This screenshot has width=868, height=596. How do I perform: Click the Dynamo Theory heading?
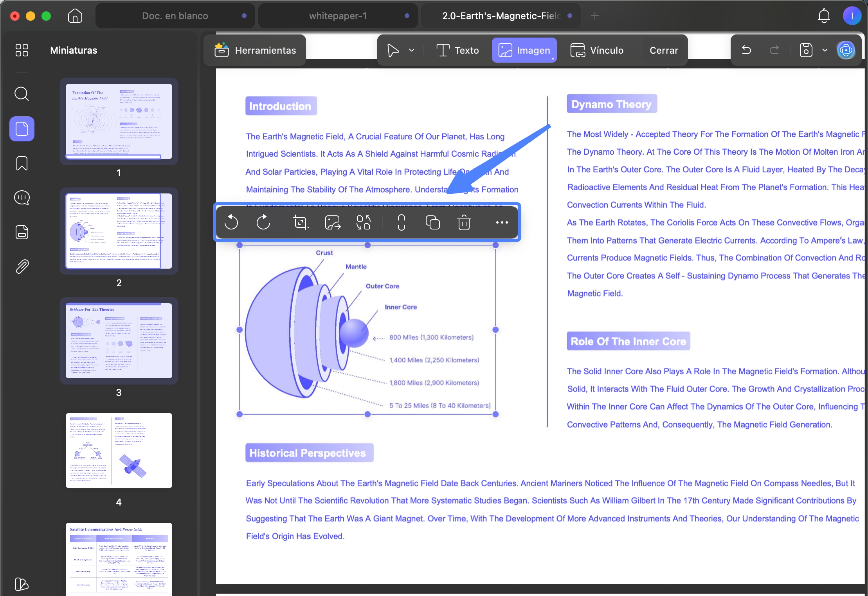[x=612, y=104]
